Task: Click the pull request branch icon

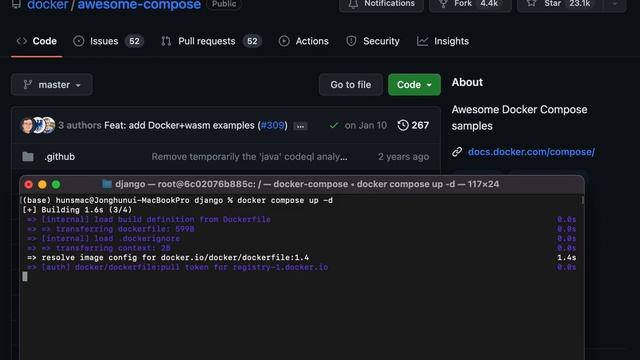Action: pos(166,41)
